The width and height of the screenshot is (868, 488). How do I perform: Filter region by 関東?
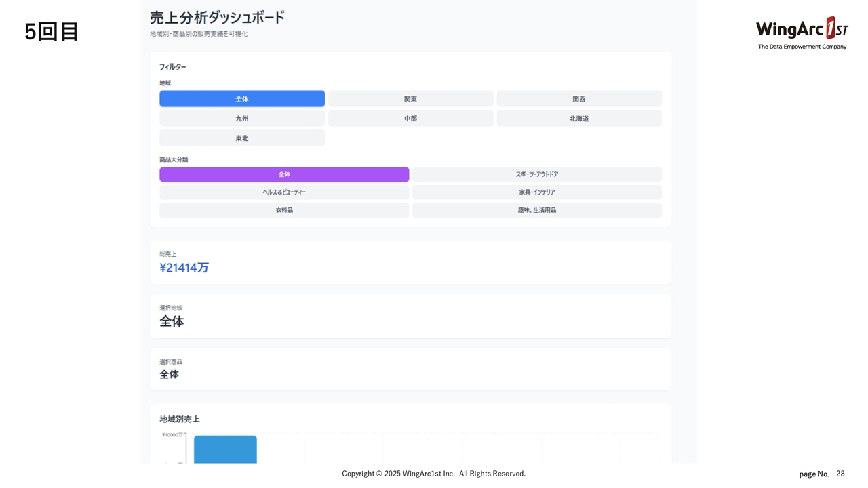pos(410,99)
